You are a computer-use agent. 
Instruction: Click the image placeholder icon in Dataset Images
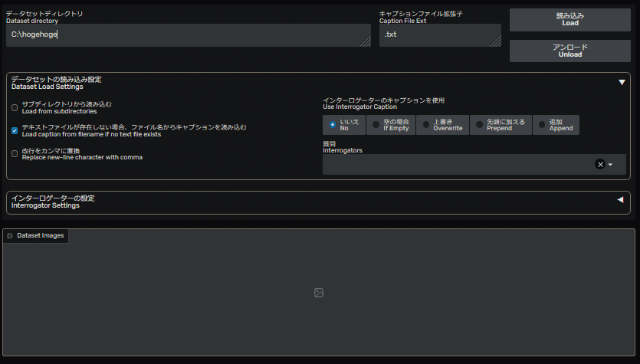tap(319, 293)
